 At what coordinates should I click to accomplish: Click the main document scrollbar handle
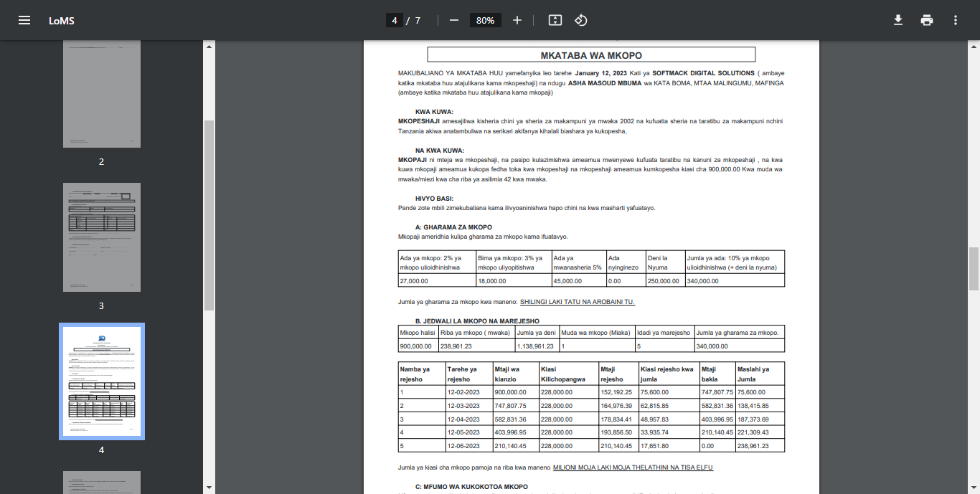(974, 269)
